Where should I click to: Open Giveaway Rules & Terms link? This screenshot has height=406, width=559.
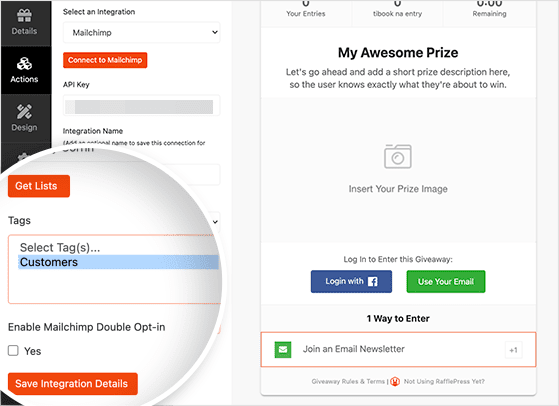coord(348,381)
